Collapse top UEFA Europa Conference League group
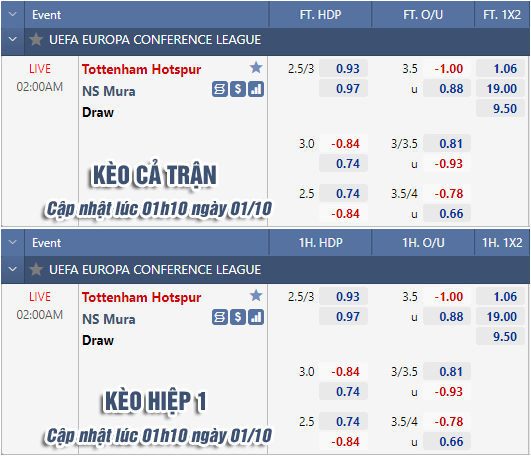531x457 pixels. point(13,39)
